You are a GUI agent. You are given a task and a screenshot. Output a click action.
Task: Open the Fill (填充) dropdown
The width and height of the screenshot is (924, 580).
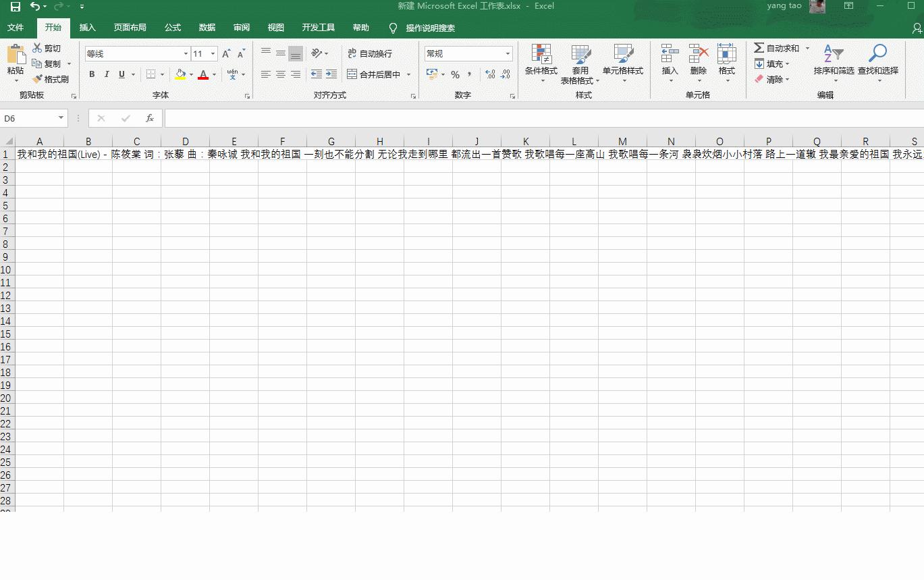(x=771, y=63)
